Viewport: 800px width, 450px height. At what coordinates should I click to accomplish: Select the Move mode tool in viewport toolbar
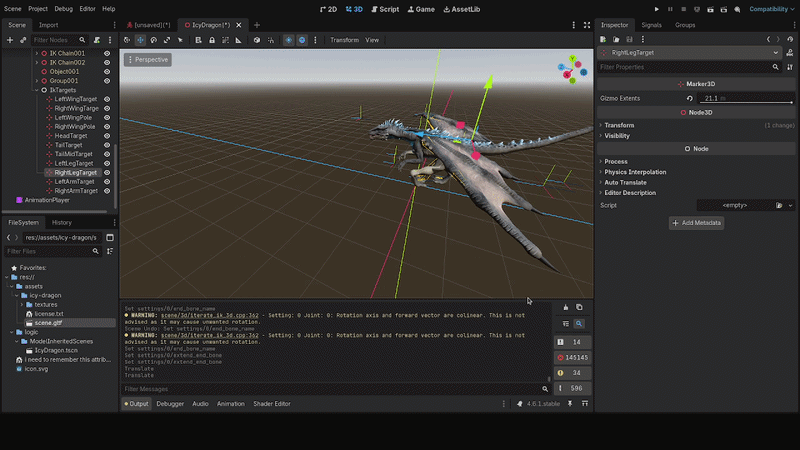[140, 40]
